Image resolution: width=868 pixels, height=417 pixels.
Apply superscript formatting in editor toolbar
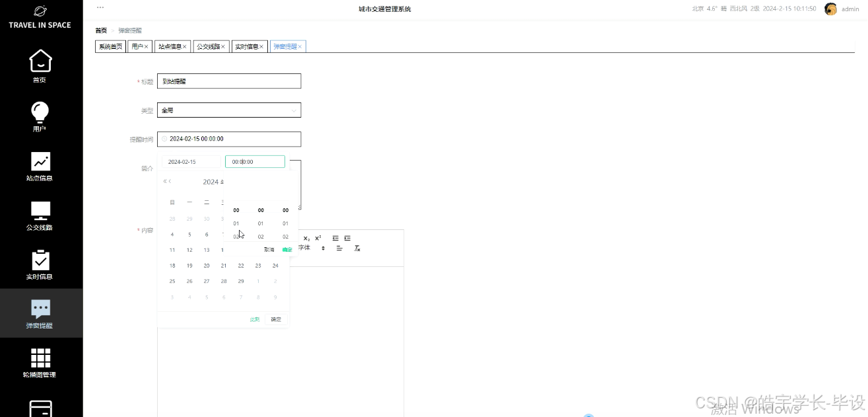click(x=317, y=238)
